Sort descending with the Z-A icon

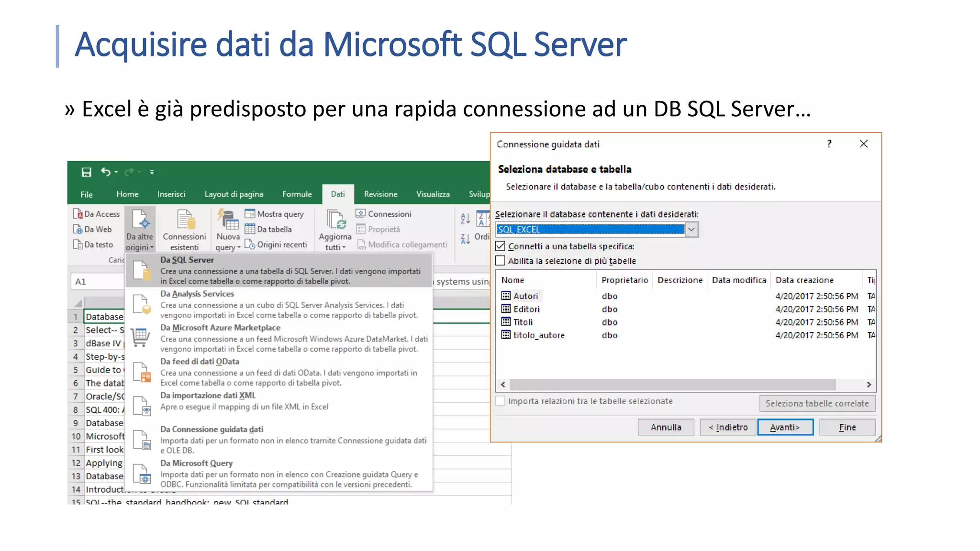click(x=465, y=238)
